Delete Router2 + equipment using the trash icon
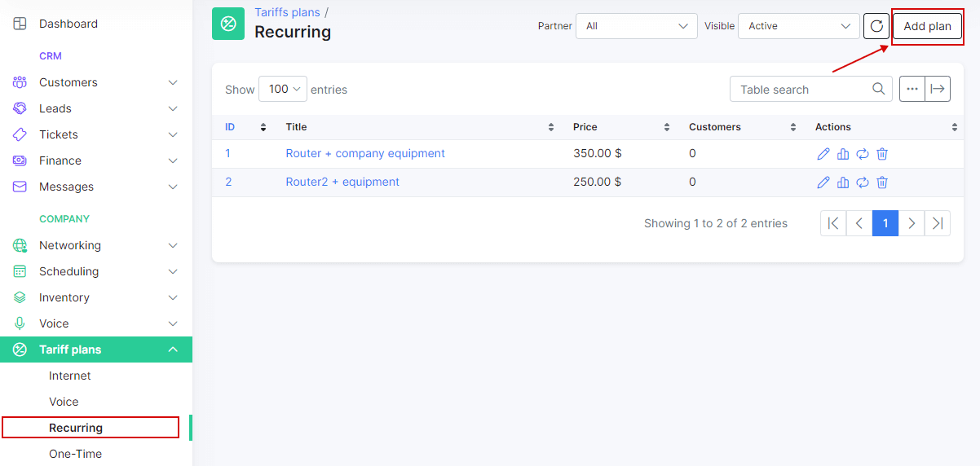This screenshot has width=980, height=466. pos(882,182)
